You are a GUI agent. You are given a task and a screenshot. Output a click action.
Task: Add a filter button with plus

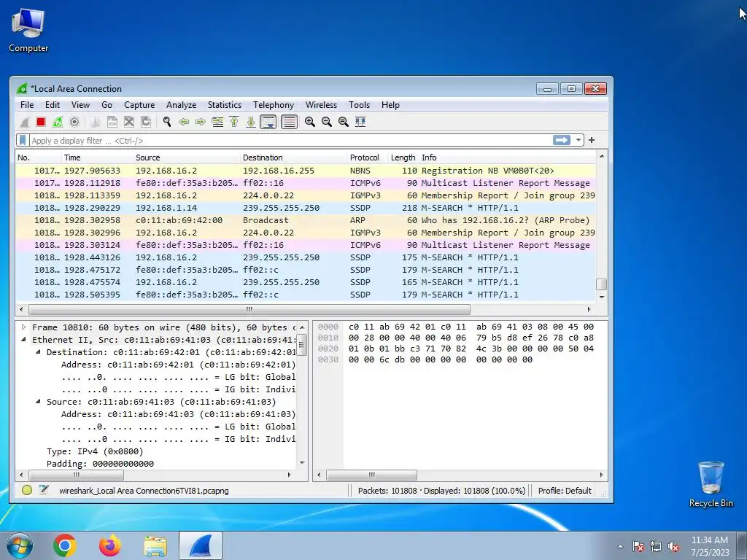point(591,140)
